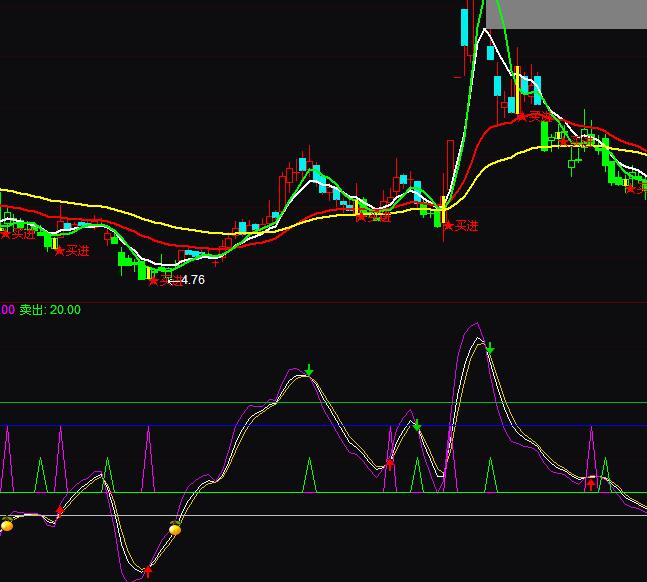The image size is (647, 582).
Task: Select the 买进 star at the far left of price chart
Action: [6, 235]
